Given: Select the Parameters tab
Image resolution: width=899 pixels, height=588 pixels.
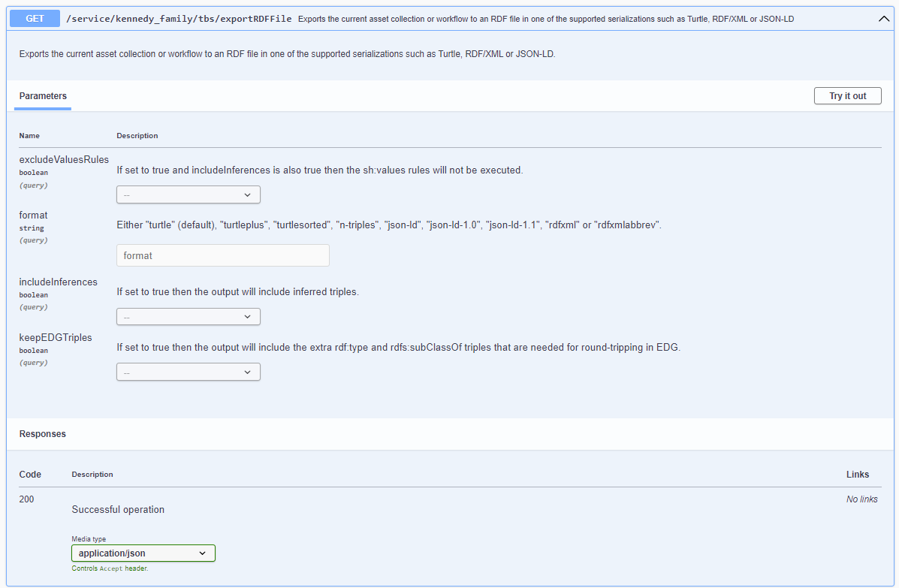Looking at the screenshot, I should [x=42, y=95].
